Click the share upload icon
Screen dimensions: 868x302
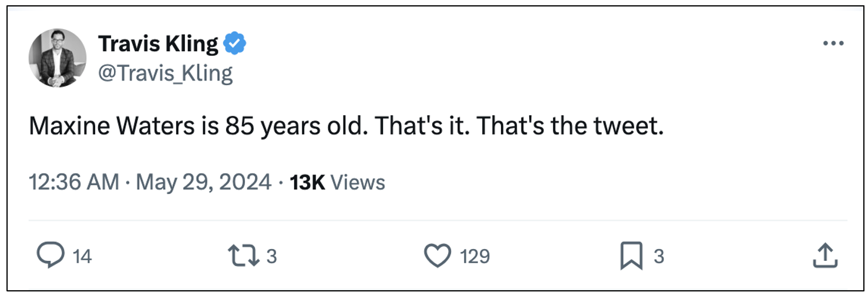[824, 256]
